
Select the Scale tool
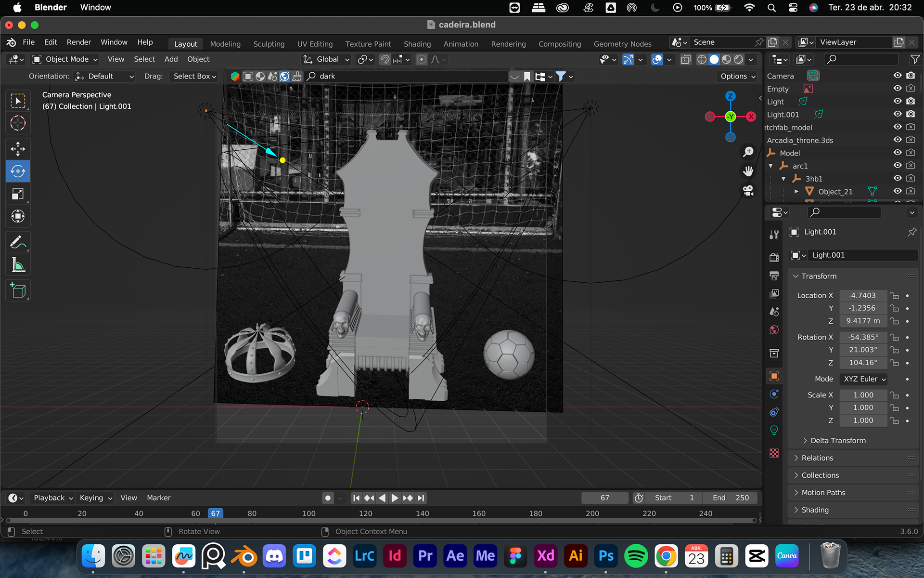18,194
